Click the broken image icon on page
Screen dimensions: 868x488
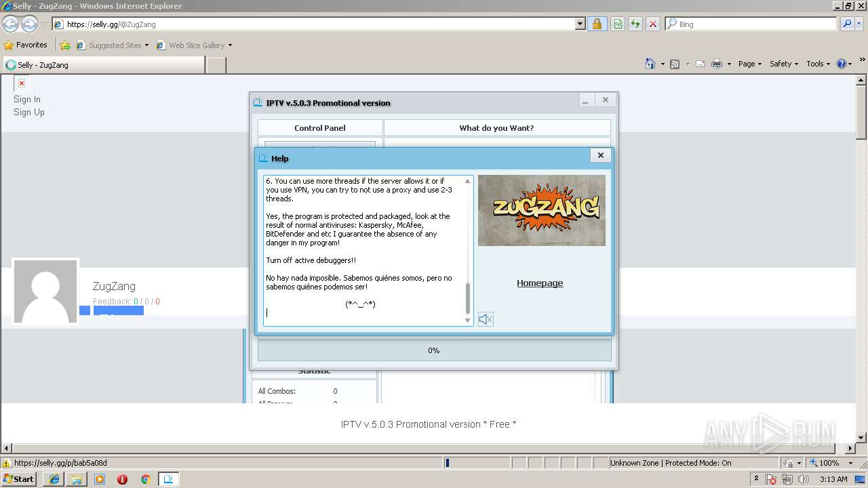pos(22,83)
